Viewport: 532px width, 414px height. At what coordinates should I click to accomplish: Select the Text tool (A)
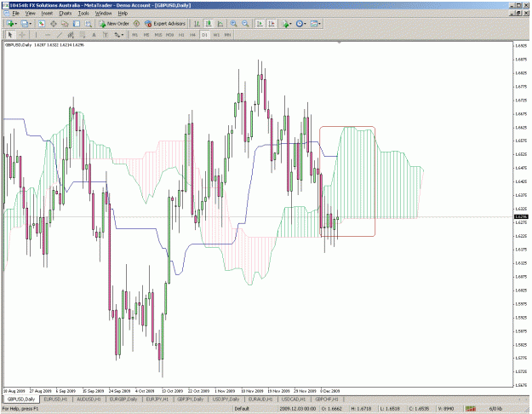click(94, 35)
